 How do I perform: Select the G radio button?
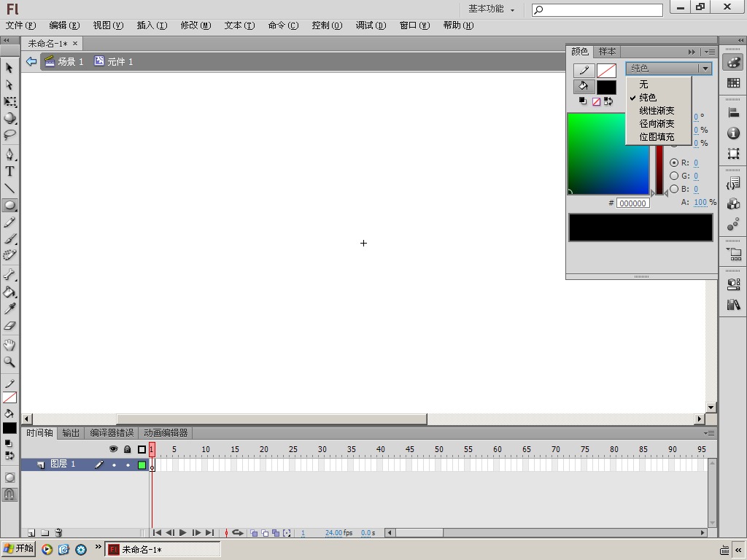(673, 176)
